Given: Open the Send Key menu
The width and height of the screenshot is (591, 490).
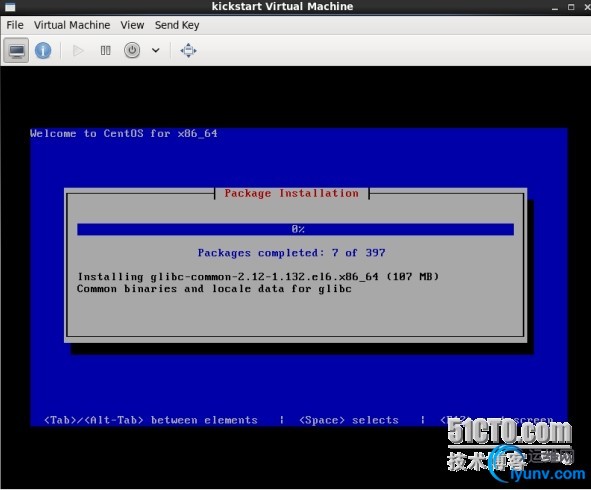Looking at the screenshot, I should [177, 25].
